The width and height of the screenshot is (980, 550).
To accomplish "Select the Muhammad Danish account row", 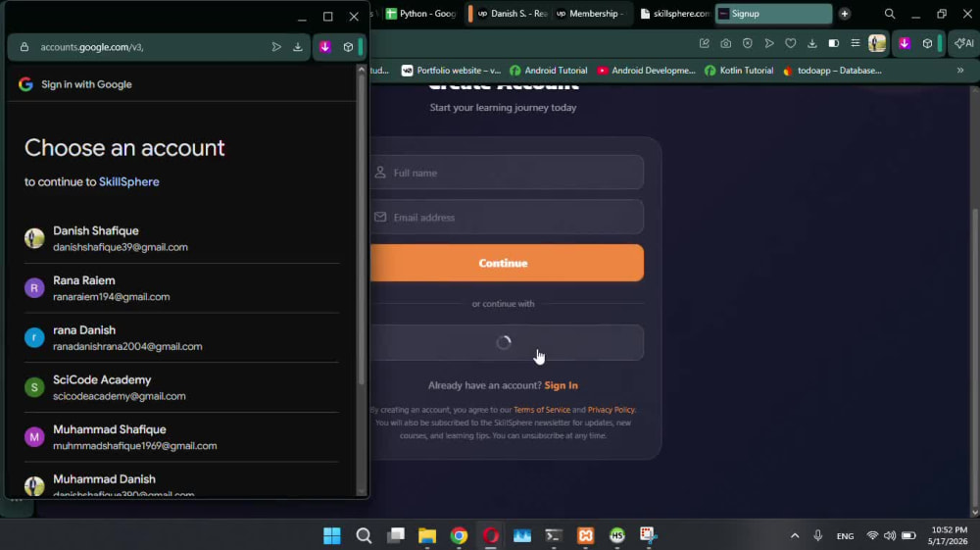I will point(181,480).
